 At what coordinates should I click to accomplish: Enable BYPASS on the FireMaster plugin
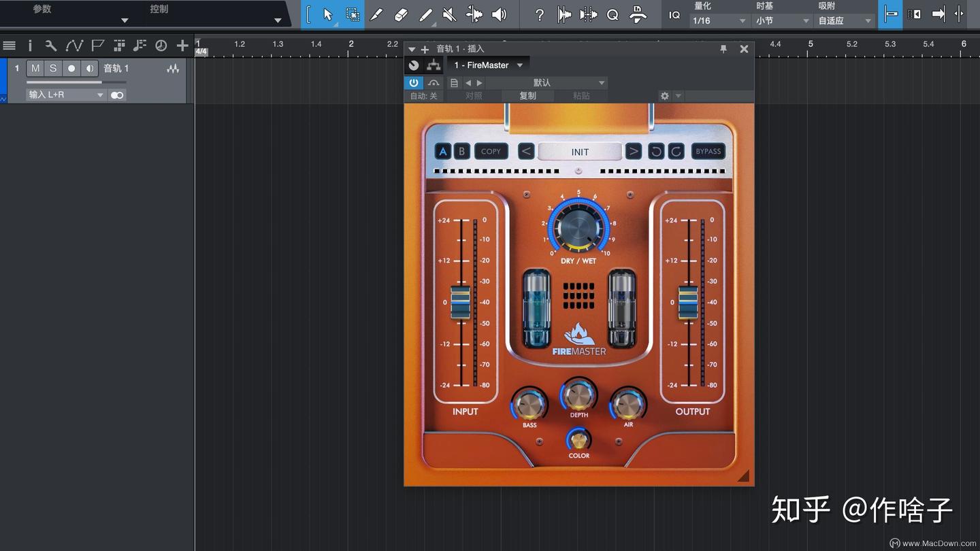point(708,151)
